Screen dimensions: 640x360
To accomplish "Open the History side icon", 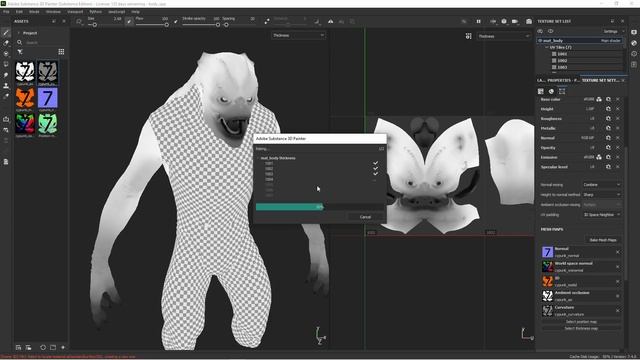I will [x=634, y=53].
